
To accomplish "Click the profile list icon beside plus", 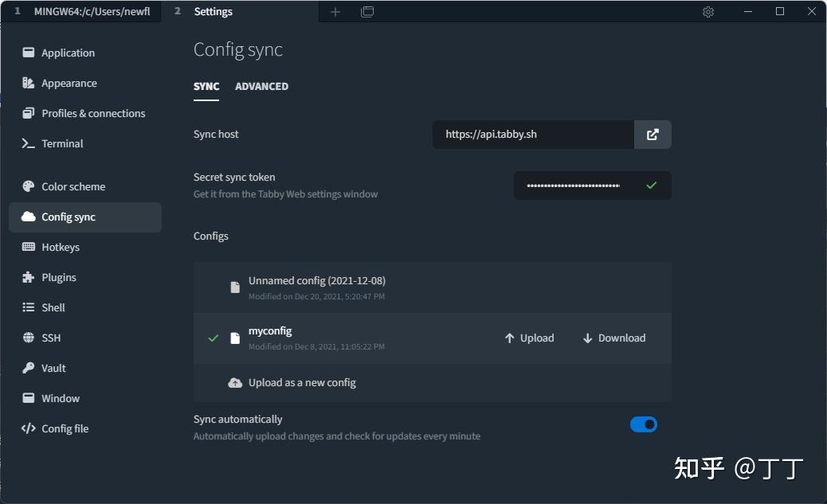I will tap(367, 12).
